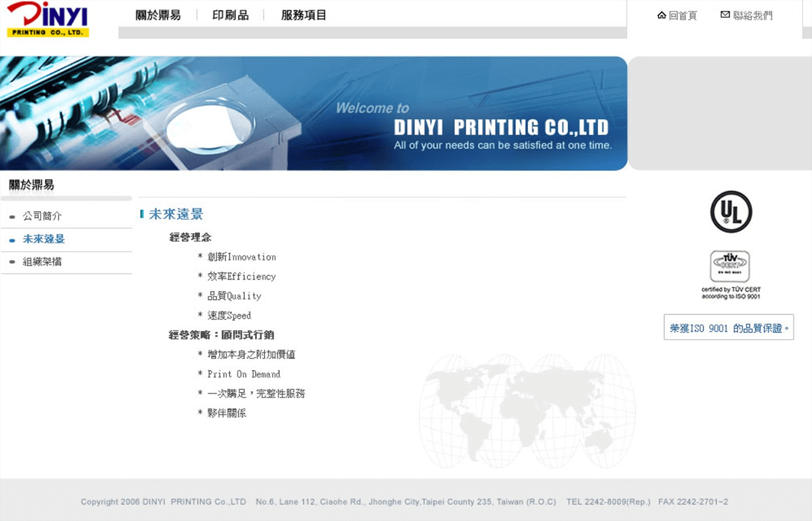
Task: Click the envelope icon beside 聯絡我們
Action: point(725,15)
